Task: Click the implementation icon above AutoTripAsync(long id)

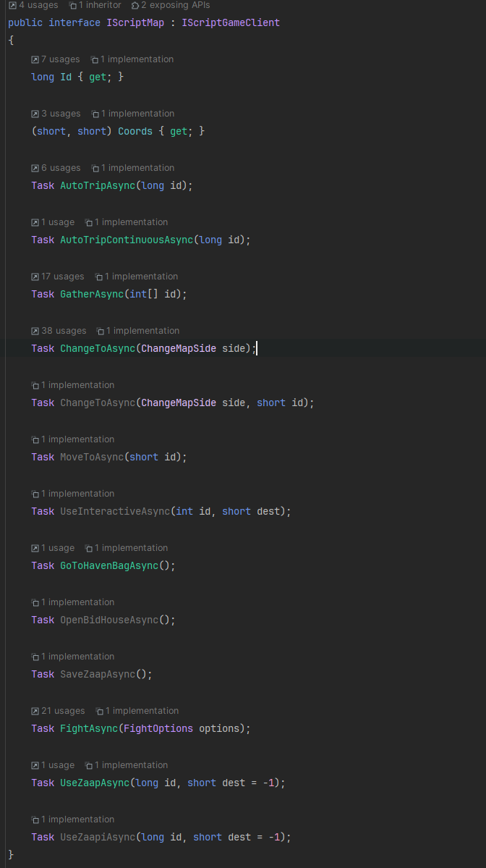Action: [x=95, y=168]
